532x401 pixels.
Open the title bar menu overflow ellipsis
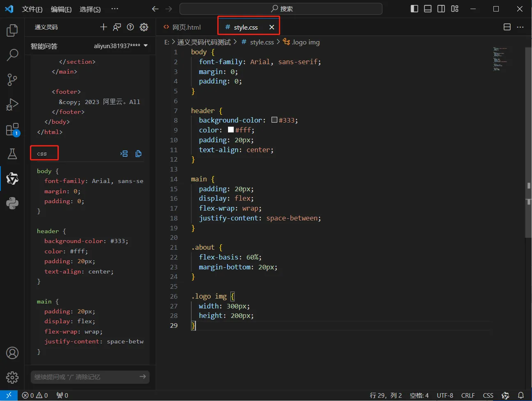point(115,9)
